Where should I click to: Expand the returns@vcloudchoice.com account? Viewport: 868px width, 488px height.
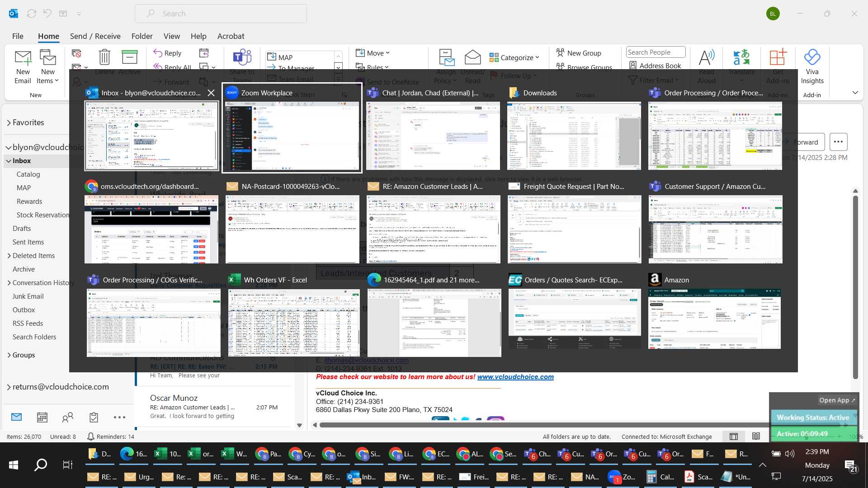9,387
